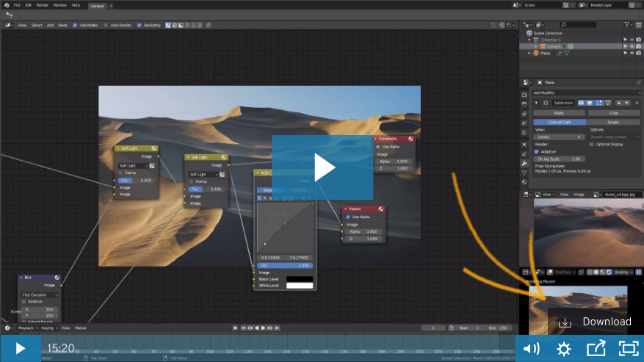Adjust Fac slider on first Soft Light node
This screenshot has height=362, width=644.
tap(136, 181)
